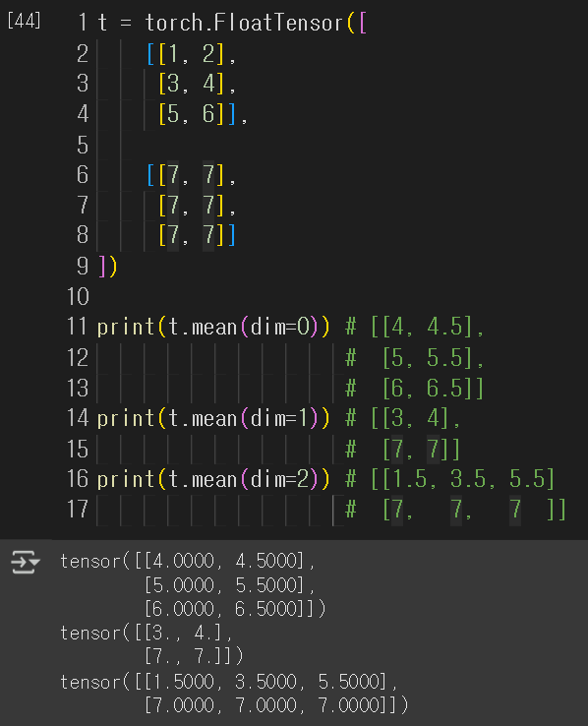Click the cell execution count [44]
The image size is (588, 726).
[24, 21]
